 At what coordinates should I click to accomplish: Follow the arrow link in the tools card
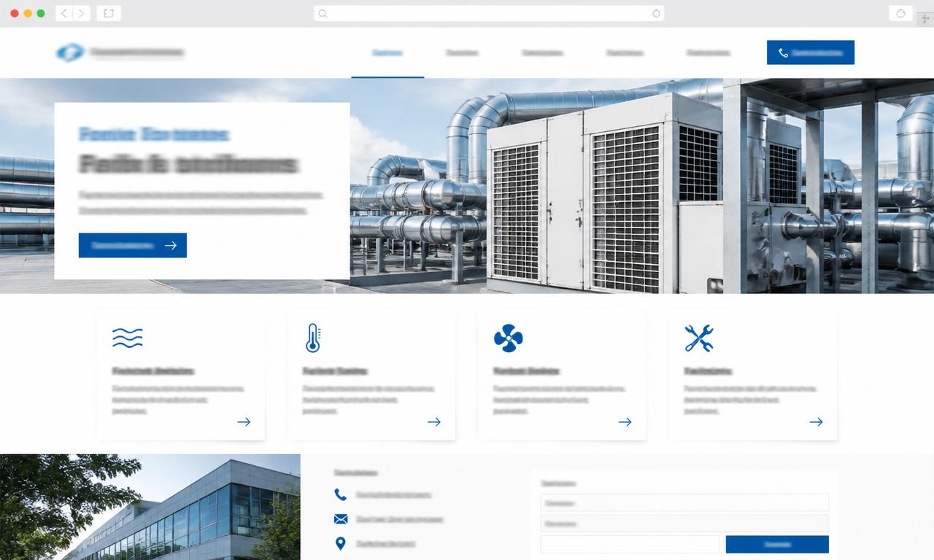(817, 421)
